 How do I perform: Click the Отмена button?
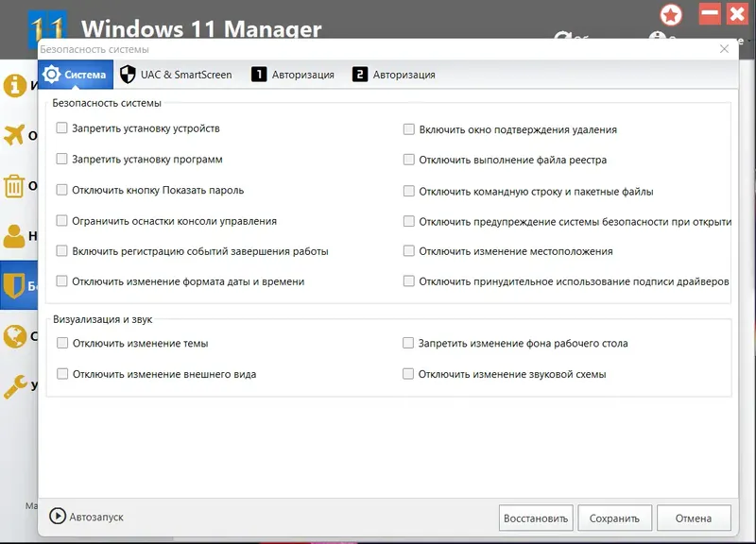(694, 518)
